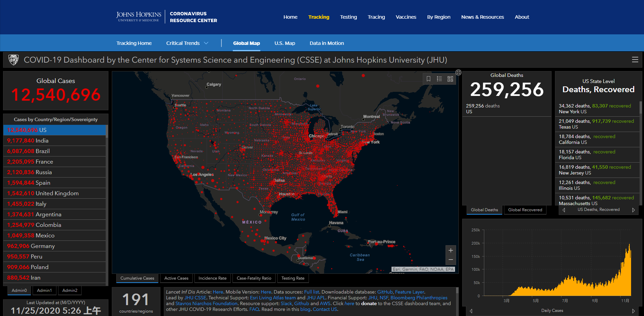Go to Tracking Home
The width and height of the screenshot is (644, 316).
pos(134,43)
